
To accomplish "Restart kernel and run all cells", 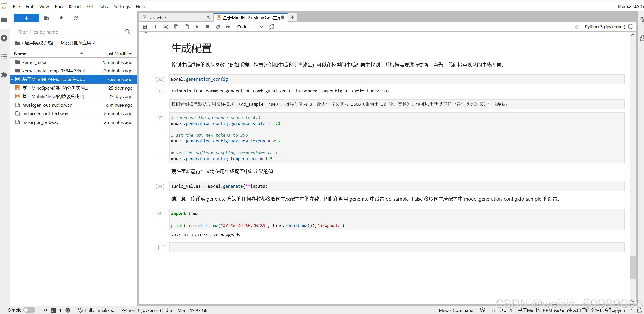I will point(228,27).
